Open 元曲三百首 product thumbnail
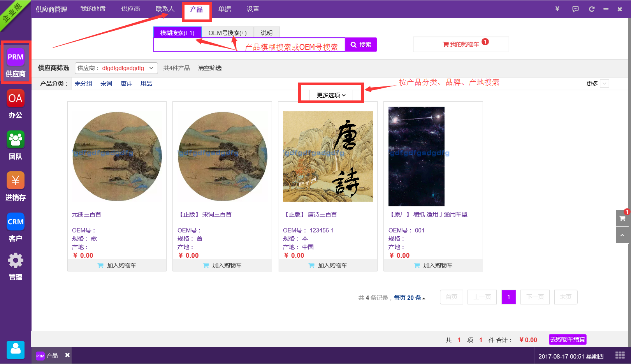The width and height of the screenshot is (631, 364). click(x=117, y=157)
